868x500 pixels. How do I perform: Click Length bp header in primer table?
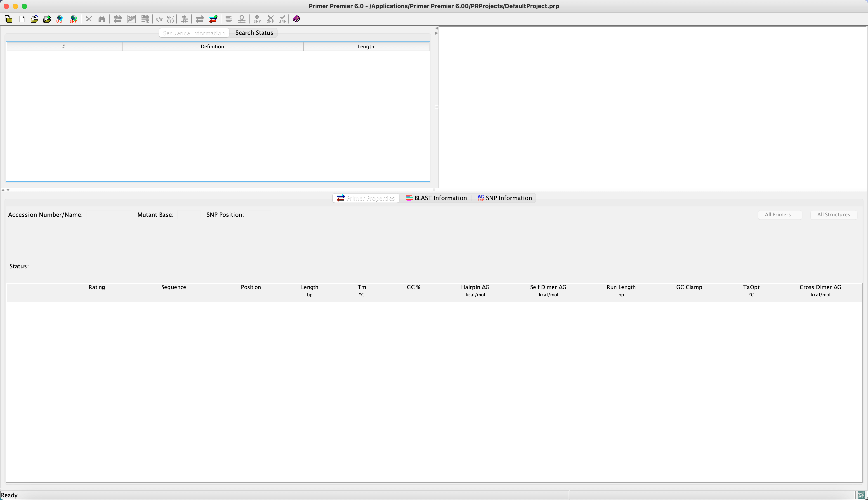pyautogui.click(x=310, y=290)
